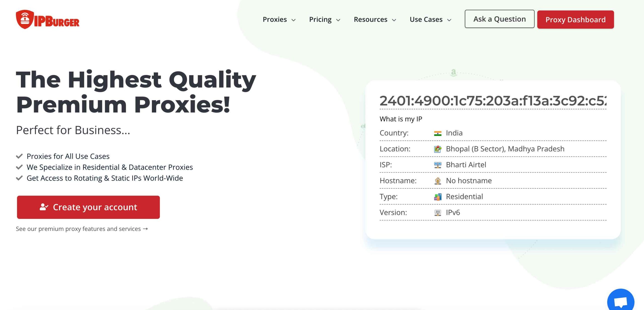Click the Bharti Airtel ISP value
This screenshot has width=644, height=310.
466,165
